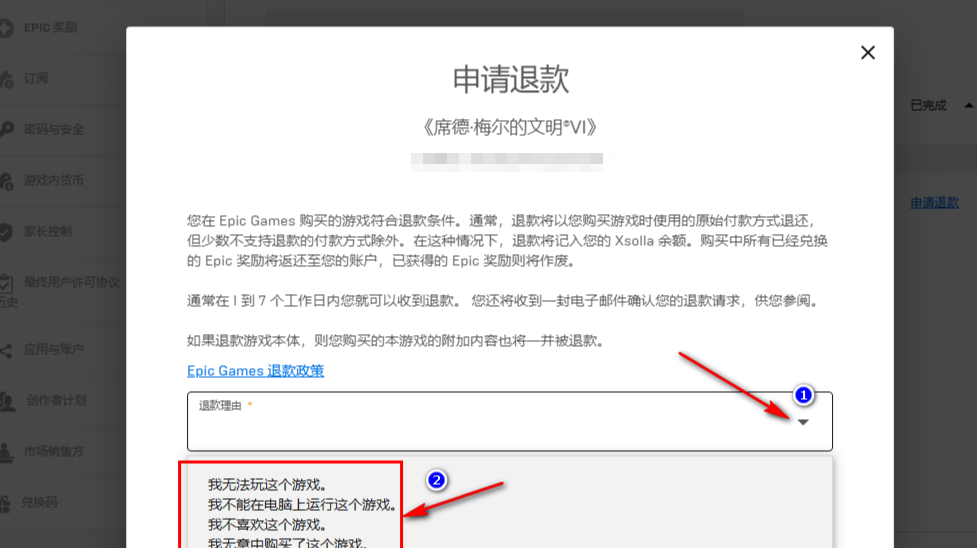Click the person icon beside 创作者计划

[x=7, y=401]
